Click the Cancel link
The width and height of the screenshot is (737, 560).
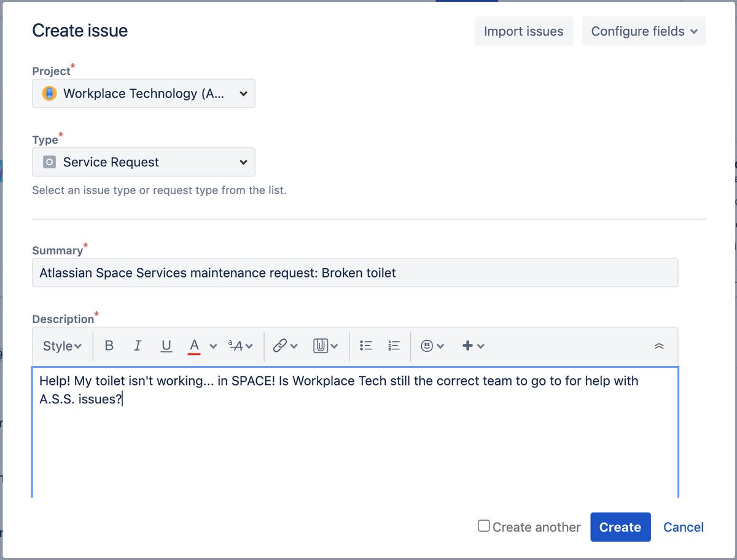tap(684, 527)
